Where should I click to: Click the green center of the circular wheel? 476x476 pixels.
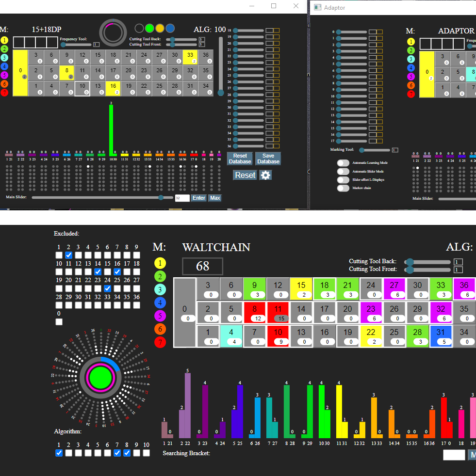(x=101, y=377)
